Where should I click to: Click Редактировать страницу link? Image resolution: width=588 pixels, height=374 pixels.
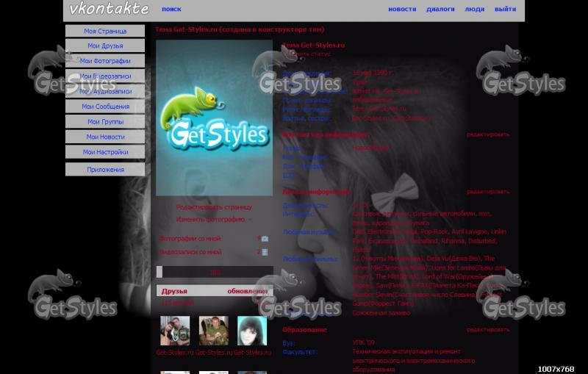click(x=214, y=207)
